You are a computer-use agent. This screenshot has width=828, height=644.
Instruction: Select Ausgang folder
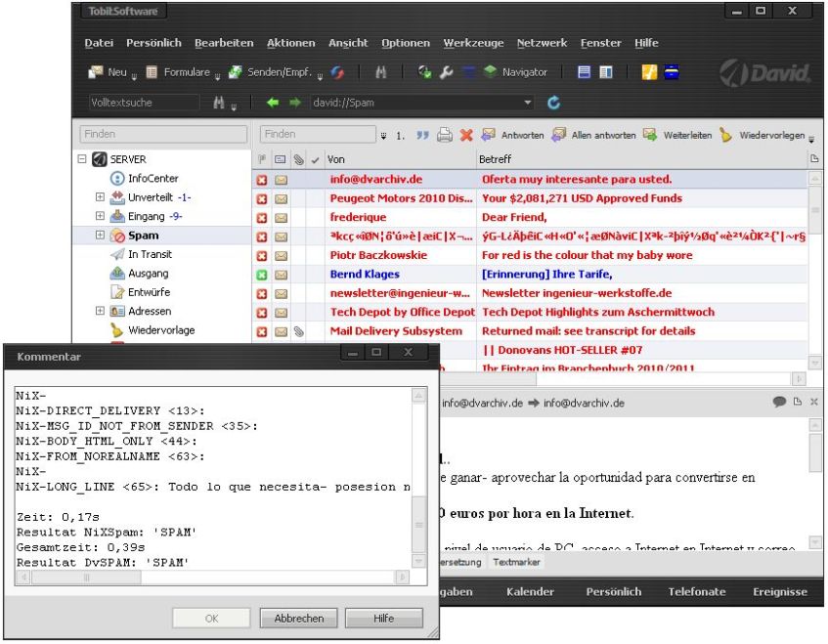pyautogui.click(x=149, y=274)
